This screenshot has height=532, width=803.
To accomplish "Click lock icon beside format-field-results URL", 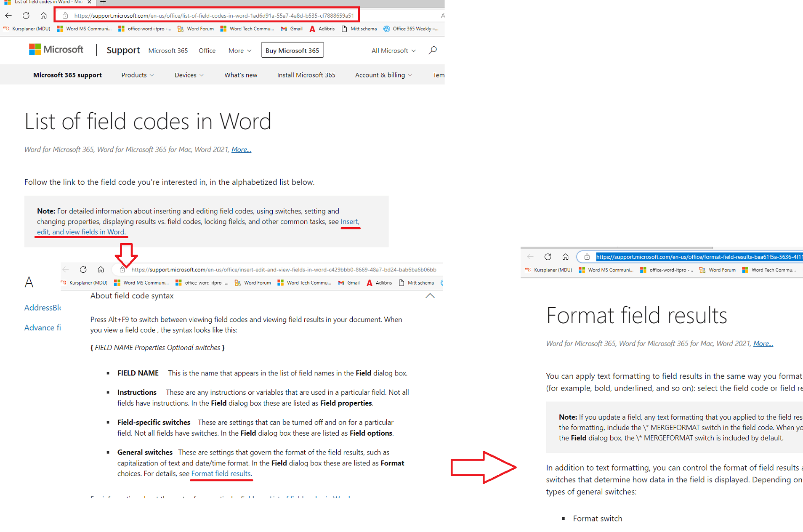I will click(587, 257).
